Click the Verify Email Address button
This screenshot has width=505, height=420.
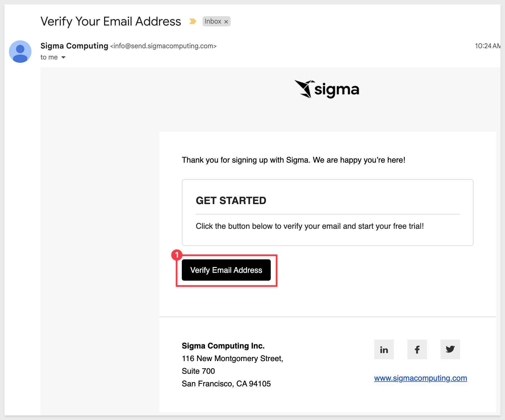pyautogui.click(x=226, y=270)
